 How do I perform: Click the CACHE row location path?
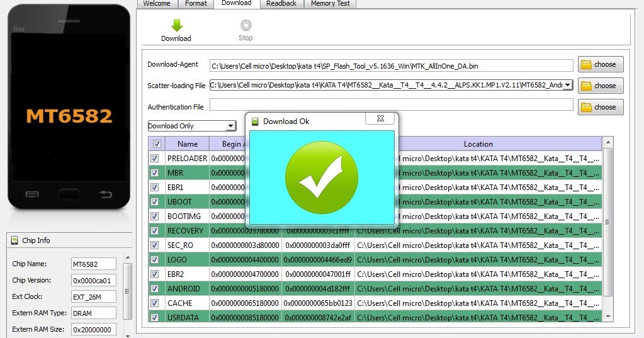(x=478, y=303)
